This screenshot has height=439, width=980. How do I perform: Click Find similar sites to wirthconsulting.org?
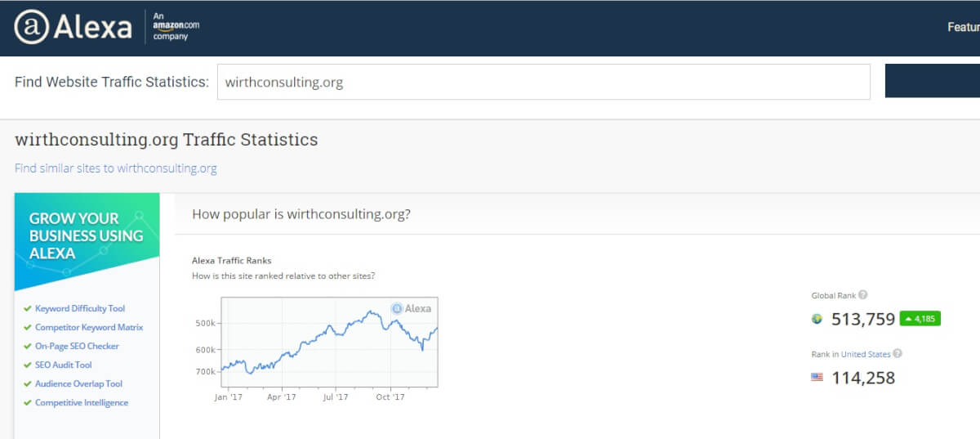pos(116,168)
